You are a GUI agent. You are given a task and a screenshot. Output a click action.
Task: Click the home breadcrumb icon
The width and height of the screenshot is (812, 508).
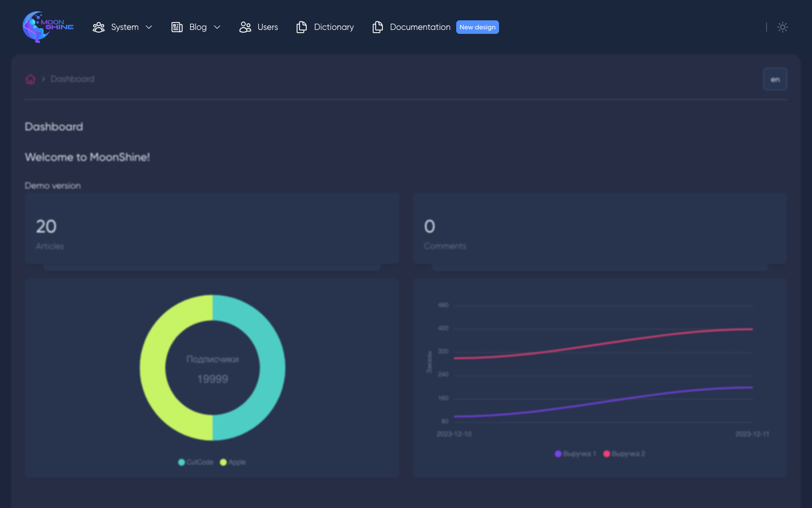click(30, 79)
